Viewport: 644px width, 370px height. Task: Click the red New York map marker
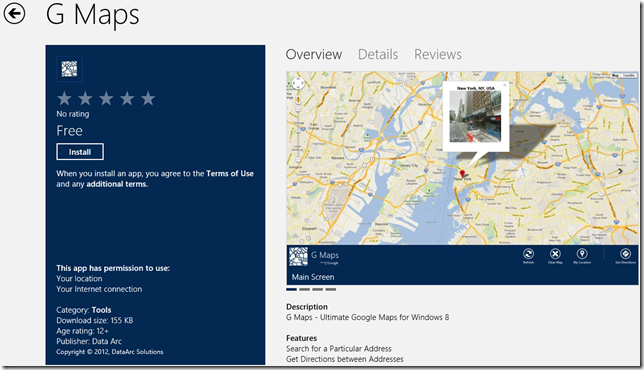462,174
